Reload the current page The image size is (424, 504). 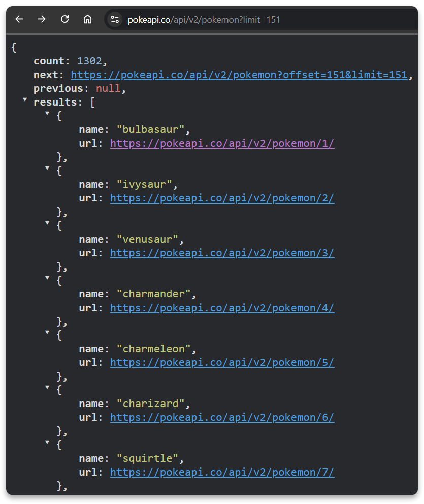[64, 19]
